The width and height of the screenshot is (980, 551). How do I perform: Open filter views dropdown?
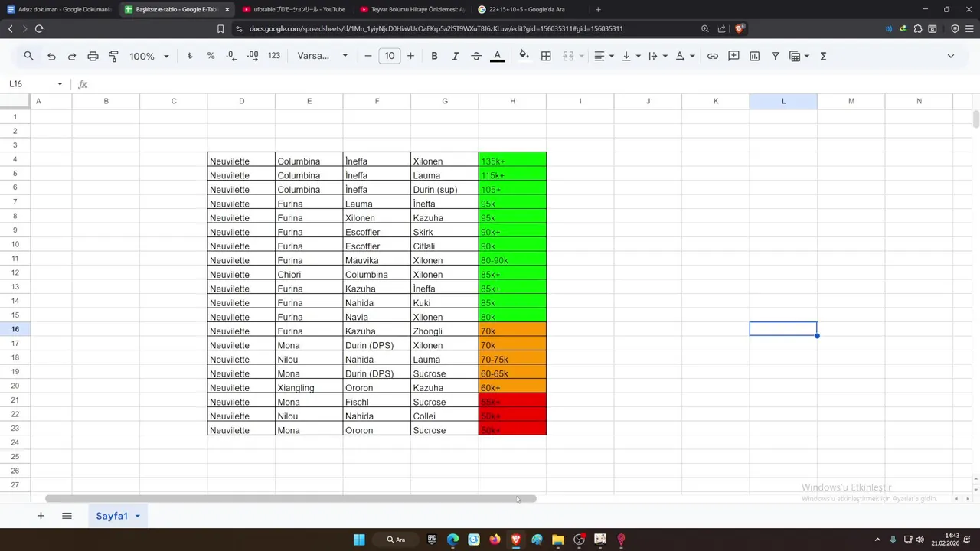pos(799,56)
